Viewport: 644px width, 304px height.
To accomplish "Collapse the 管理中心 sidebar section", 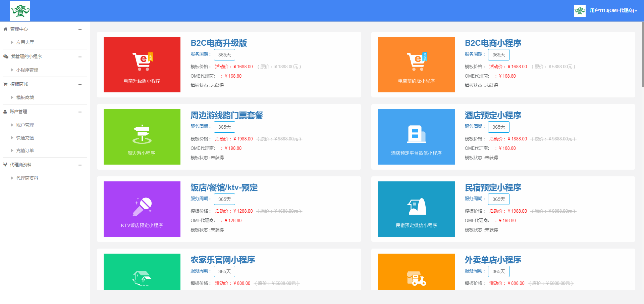I will pos(80,29).
